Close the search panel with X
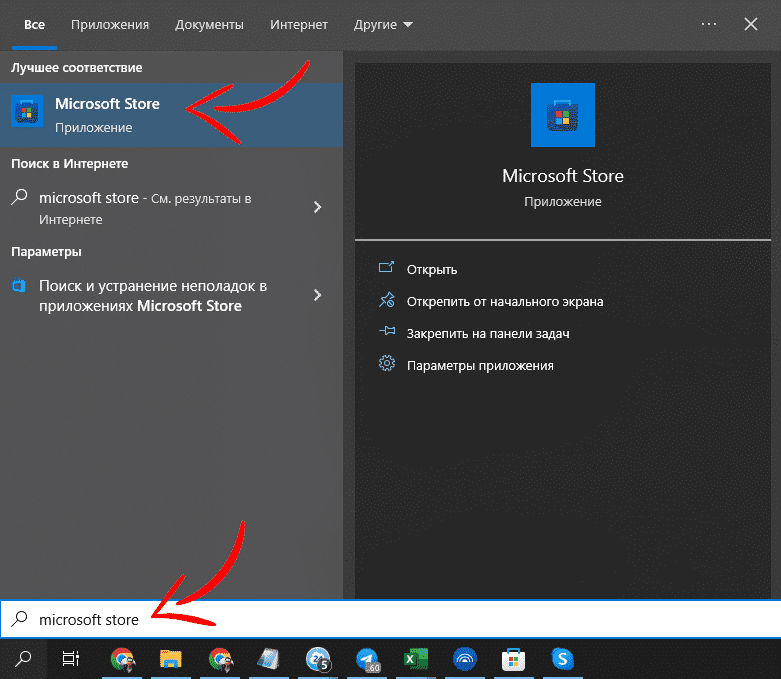 [751, 24]
